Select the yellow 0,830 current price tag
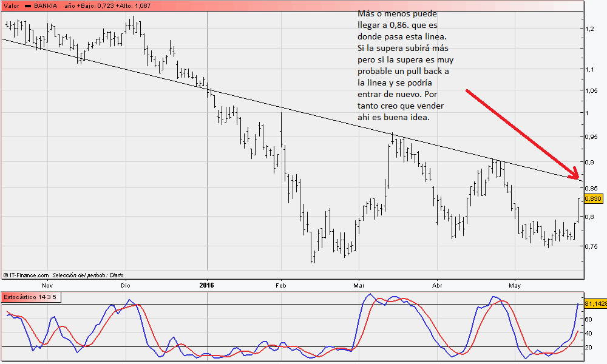Viewport: 607px width, 364px height. pos(592,199)
